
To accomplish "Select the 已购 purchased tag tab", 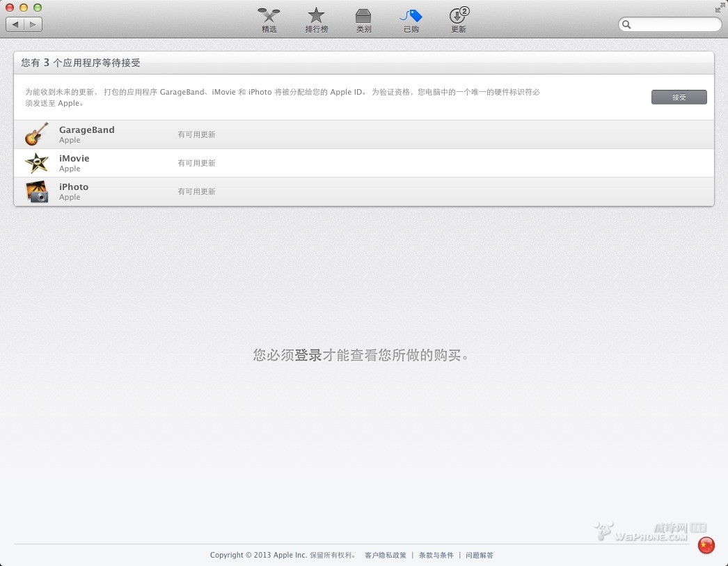I will (411, 20).
